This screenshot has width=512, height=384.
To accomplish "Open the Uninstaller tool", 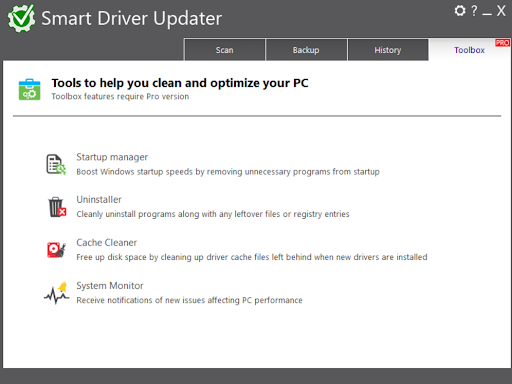I will 99,200.
